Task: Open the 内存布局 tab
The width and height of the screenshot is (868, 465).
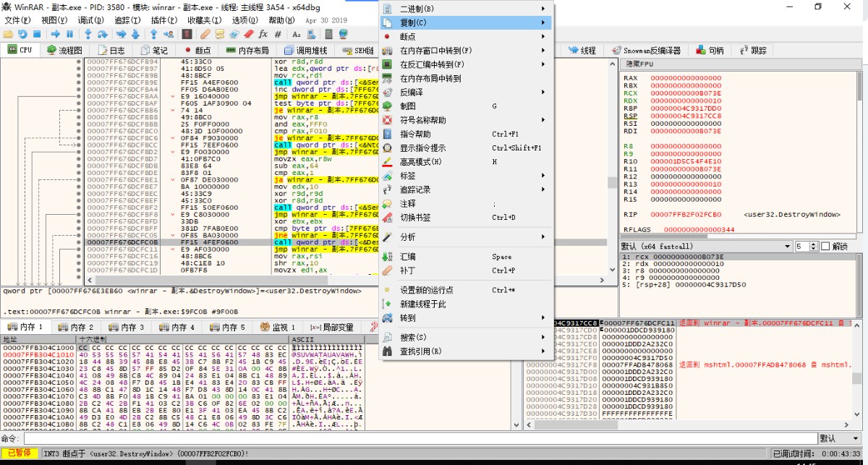Action: pyautogui.click(x=247, y=51)
